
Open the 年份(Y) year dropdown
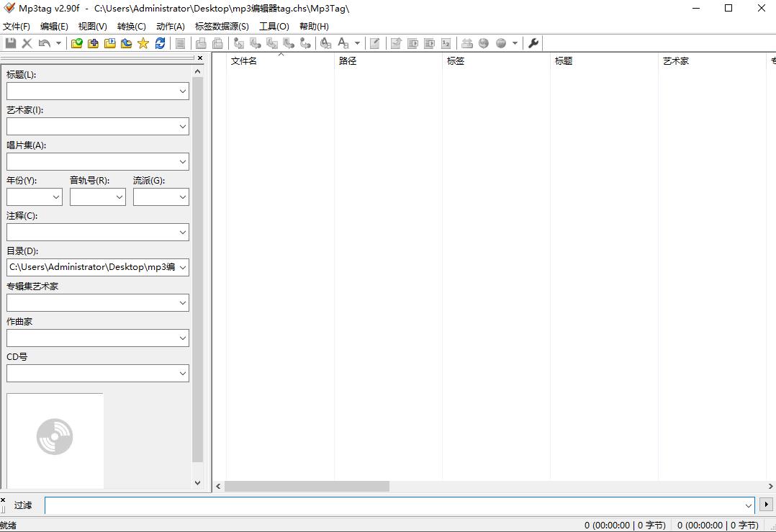coord(55,197)
